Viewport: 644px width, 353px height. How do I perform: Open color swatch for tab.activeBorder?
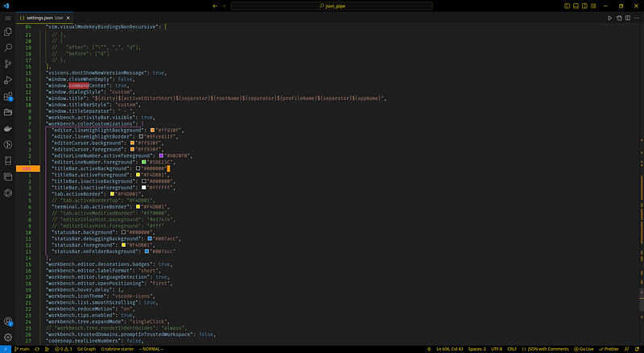coord(112,193)
